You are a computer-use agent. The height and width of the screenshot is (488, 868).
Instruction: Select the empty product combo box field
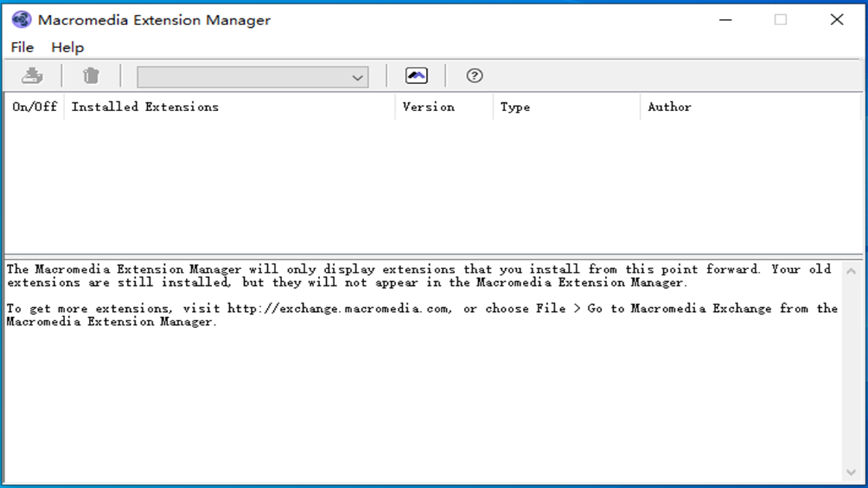pos(237,77)
